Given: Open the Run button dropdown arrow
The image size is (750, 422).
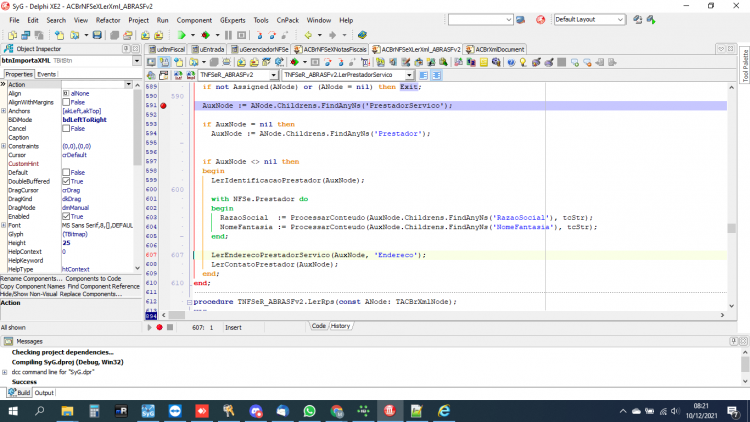Looking at the screenshot, I should point(193,35).
